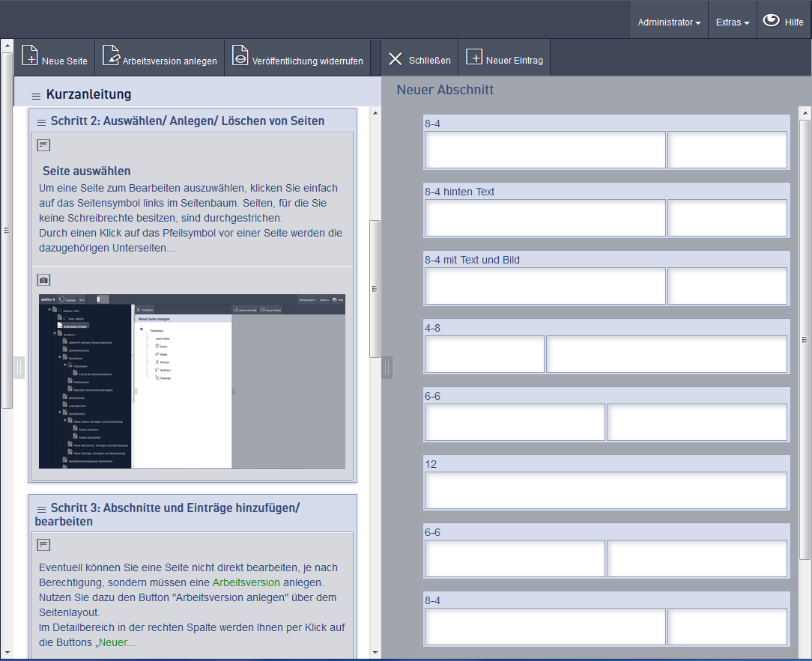
Task: Open the Extras dropdown menu
Action: pos(732,22)
